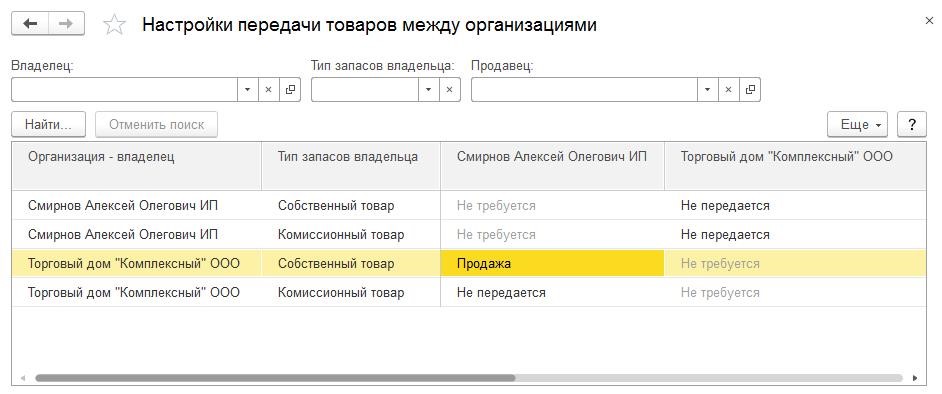Go forward with the right arrow button

click(x=66, y=23)
